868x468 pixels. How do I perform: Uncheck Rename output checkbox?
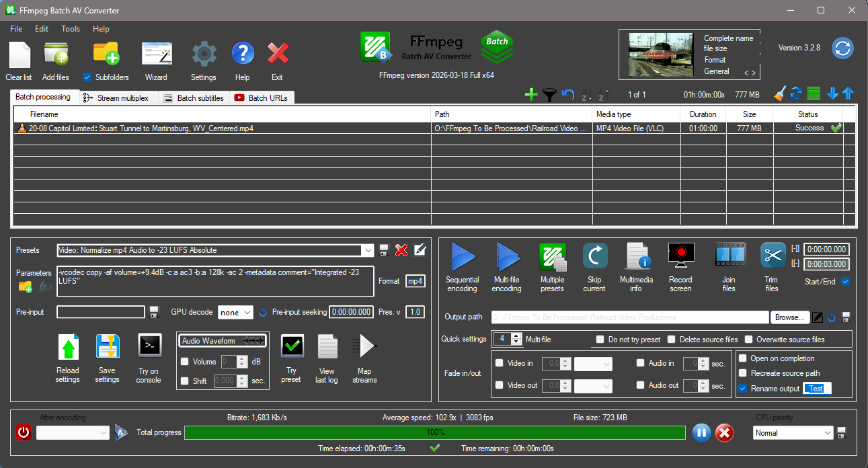tap(743, 389)
